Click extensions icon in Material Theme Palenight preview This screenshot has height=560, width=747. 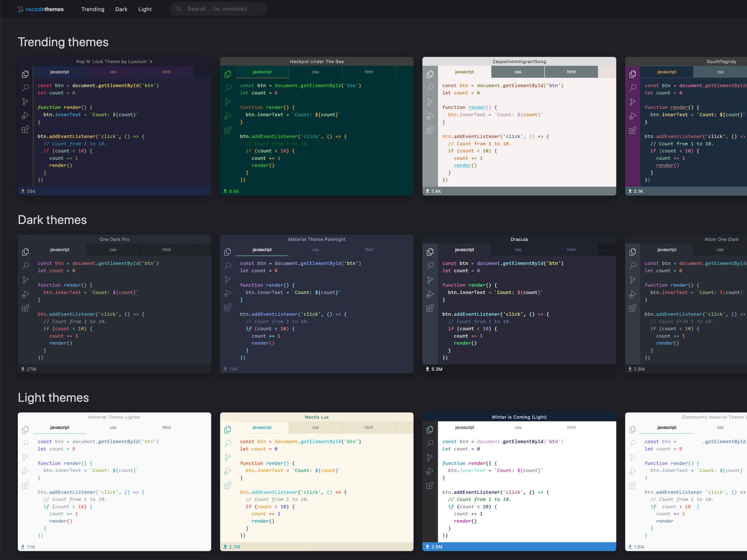pyautogui.click(x=227, y=308)
